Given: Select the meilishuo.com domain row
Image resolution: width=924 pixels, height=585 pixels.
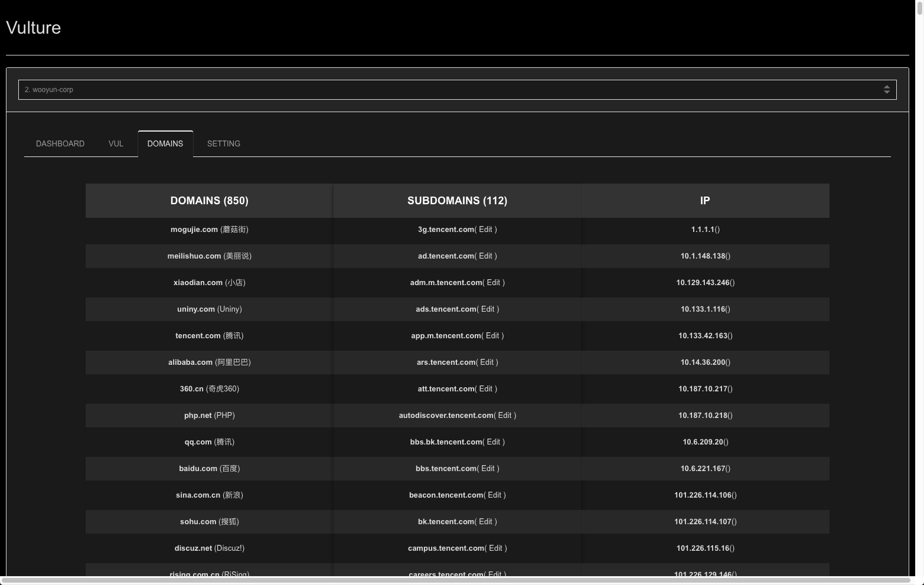Looking at the screenshot, I should [x=209, y=256].
